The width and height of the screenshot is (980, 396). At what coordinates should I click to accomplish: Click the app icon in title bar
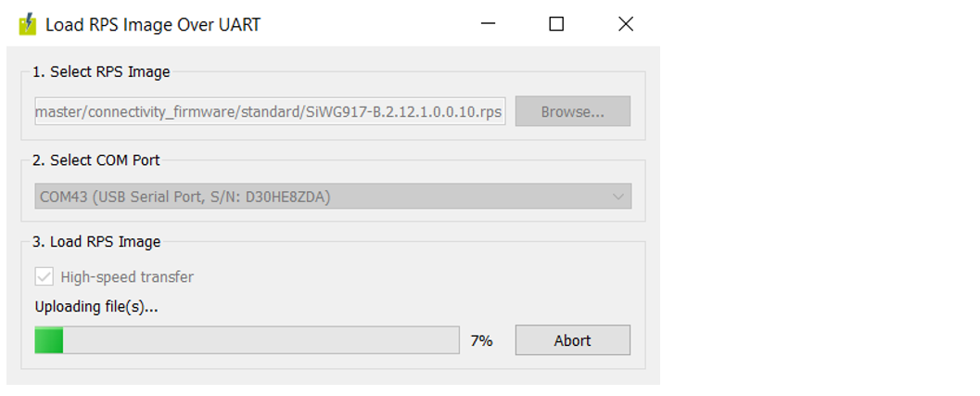27,24
